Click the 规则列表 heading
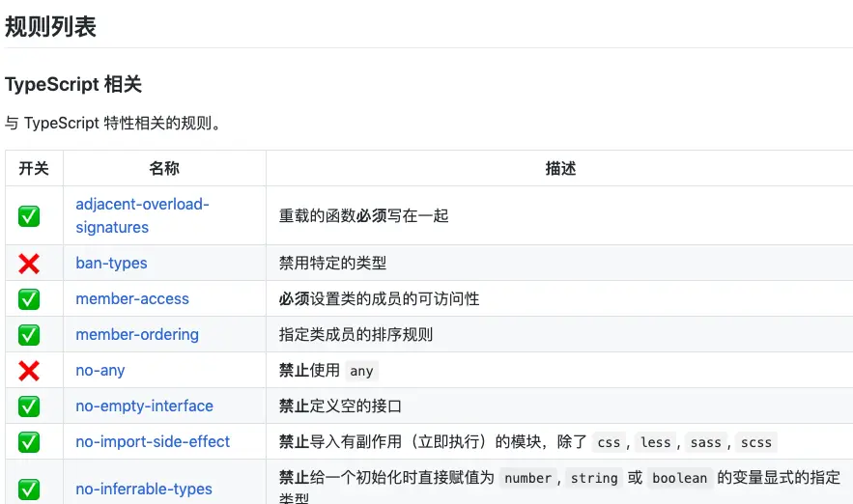The height and width of the screenshot is (504, 853). pyautogui.click(x=50, y=27)
